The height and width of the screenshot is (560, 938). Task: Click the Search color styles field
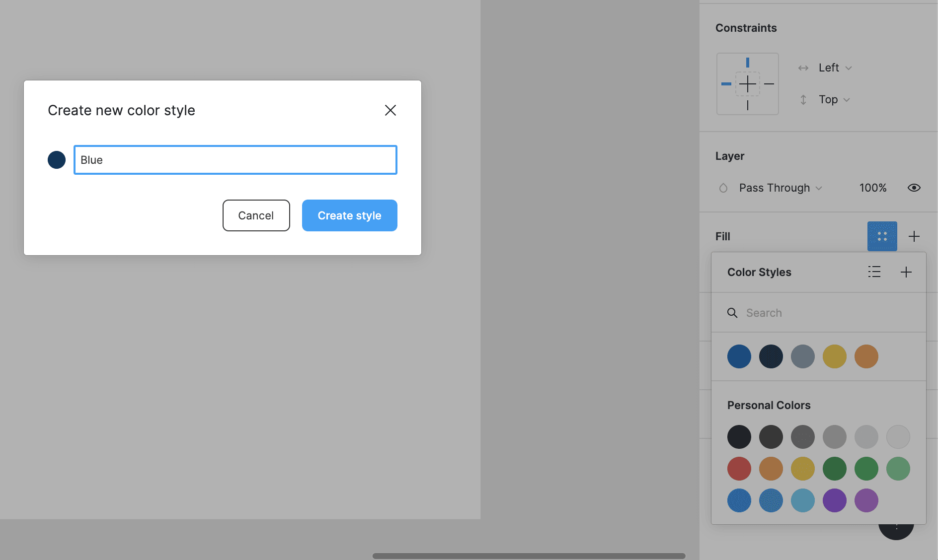(x=819, y=313)
